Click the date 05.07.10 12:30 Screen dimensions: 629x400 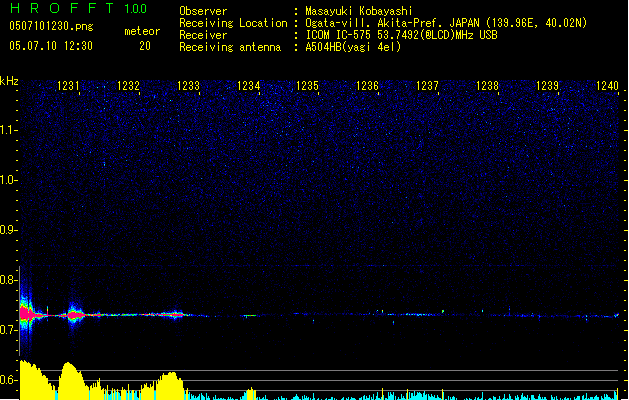pos(51,46)
